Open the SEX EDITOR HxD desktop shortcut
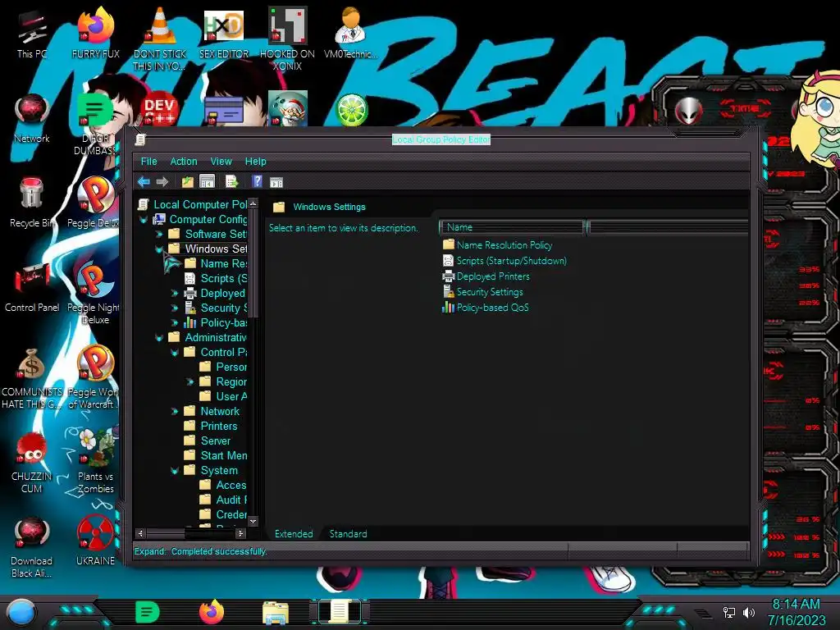840x630 pixels. click(224, 33)
